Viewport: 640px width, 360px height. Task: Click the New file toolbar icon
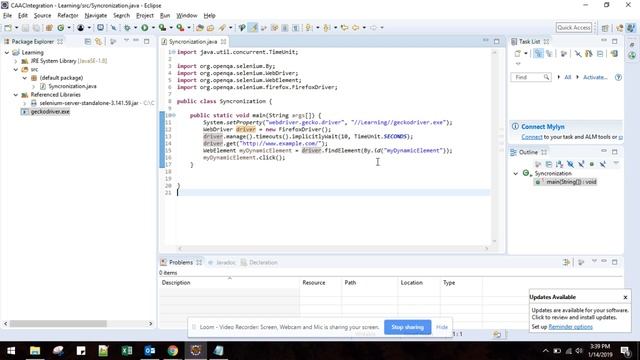(x=8, y=28)
